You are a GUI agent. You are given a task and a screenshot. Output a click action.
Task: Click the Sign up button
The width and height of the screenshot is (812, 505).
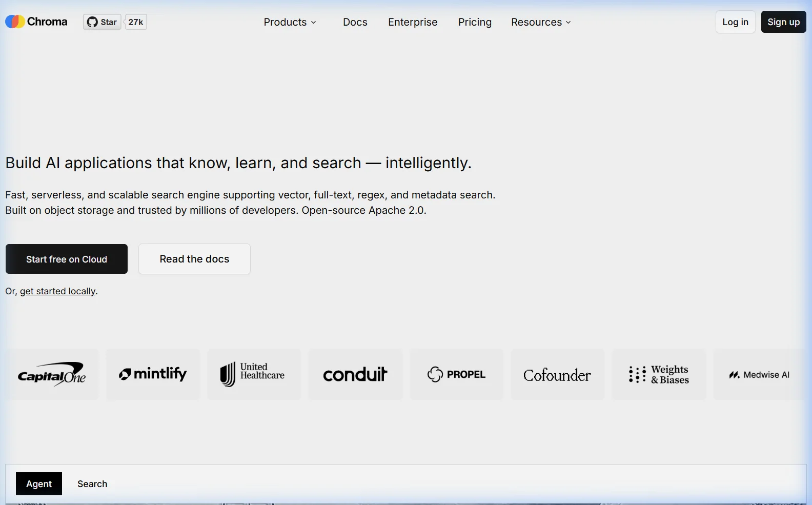(783, 22)
